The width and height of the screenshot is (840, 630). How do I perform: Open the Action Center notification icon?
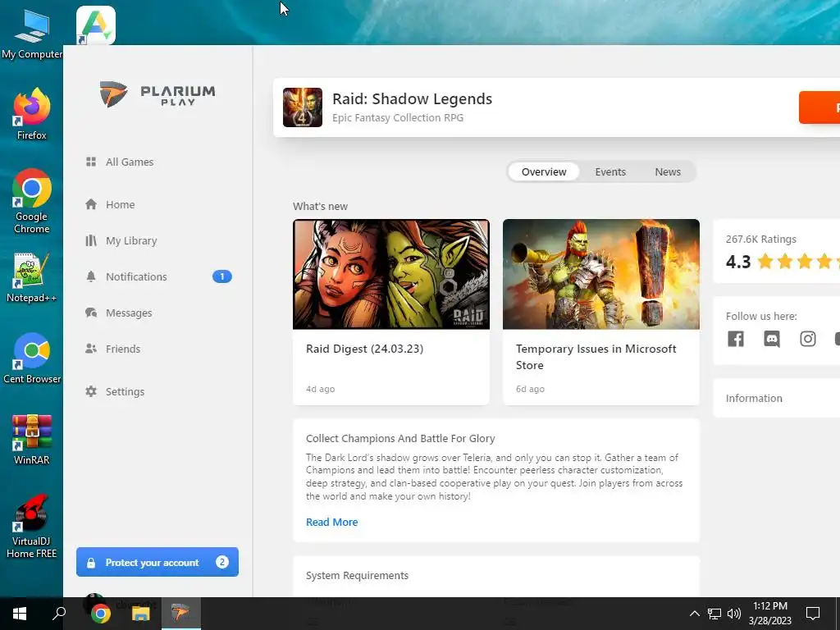(x=813, y=614)
